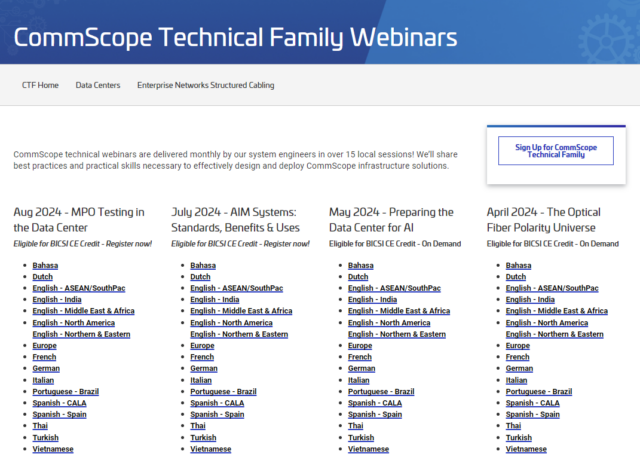Viewport: 640px width, 463px height.
Task: Open English - Northern & Eastern under May 2024
Action: coord(397,334)
